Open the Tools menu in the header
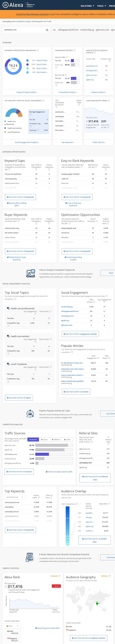The width and height of the screenshot is (115, 644). coord(101,6)
